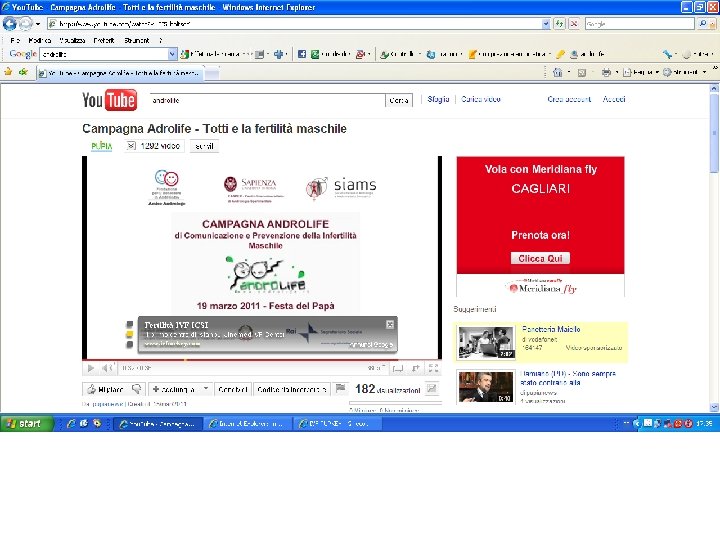Click the Fertilità IVF ICSI ad title
The image size is (720, 540).
coord(176,325)
